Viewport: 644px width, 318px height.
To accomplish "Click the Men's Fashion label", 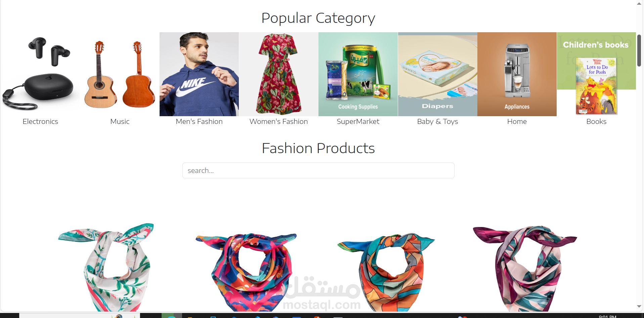I will point(199,122).
